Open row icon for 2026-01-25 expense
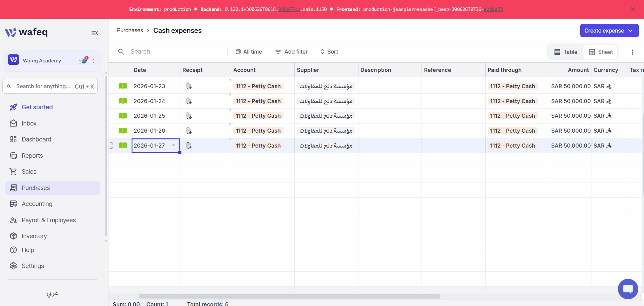This screenshot has width=644, height=306. [123, 116]
